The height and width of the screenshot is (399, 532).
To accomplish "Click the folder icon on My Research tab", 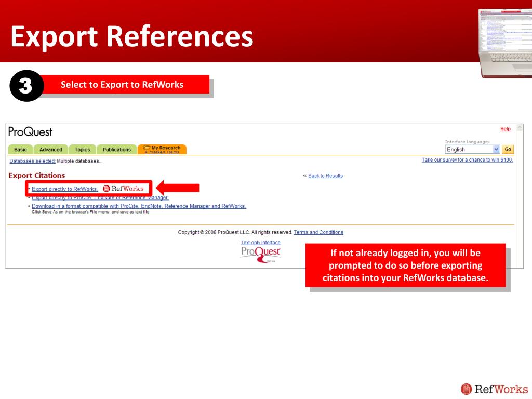I will click(x=147, y=148).
